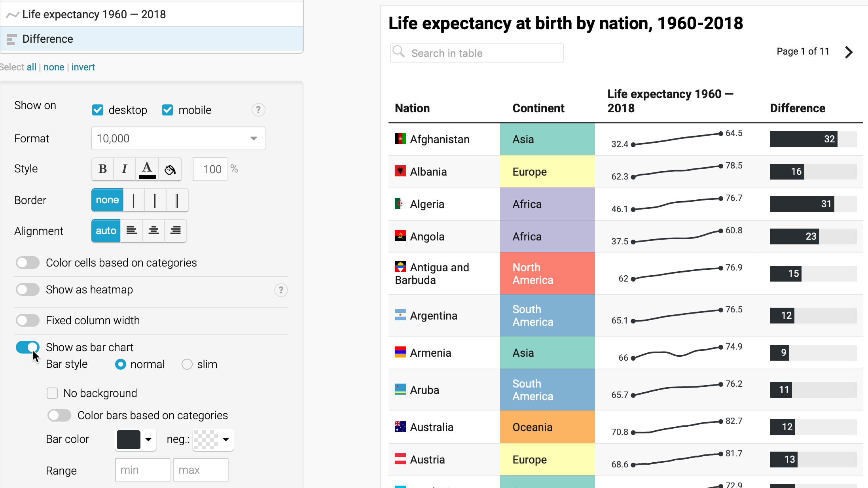Image resolution: width=868 pixels, height=488 pixels.
Task: Disable Show as bar chart toggle
Action: tap(28, 347)
